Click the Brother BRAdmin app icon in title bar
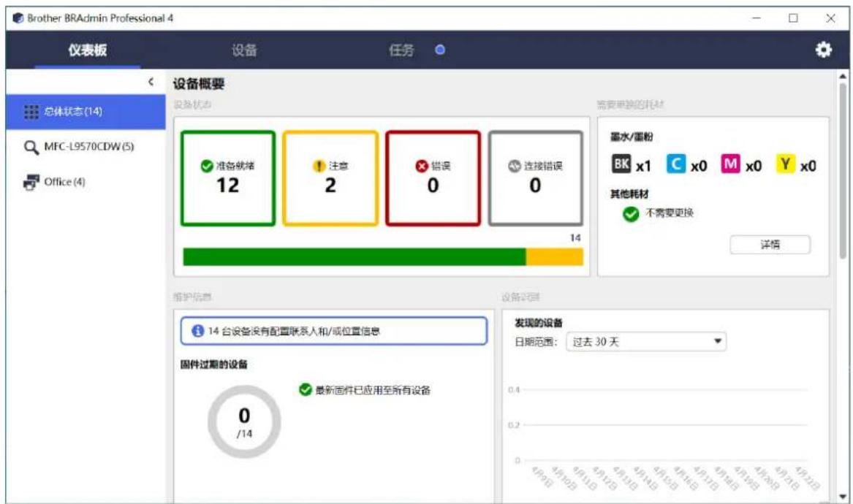Image resolution: width=853 pixels, height=504 pixels. coord(18,18)
